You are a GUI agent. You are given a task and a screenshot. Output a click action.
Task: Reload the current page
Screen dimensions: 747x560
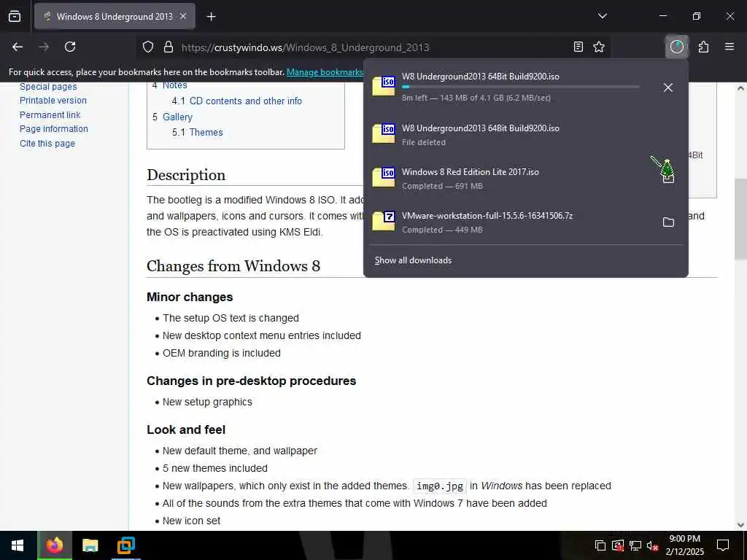70,47
